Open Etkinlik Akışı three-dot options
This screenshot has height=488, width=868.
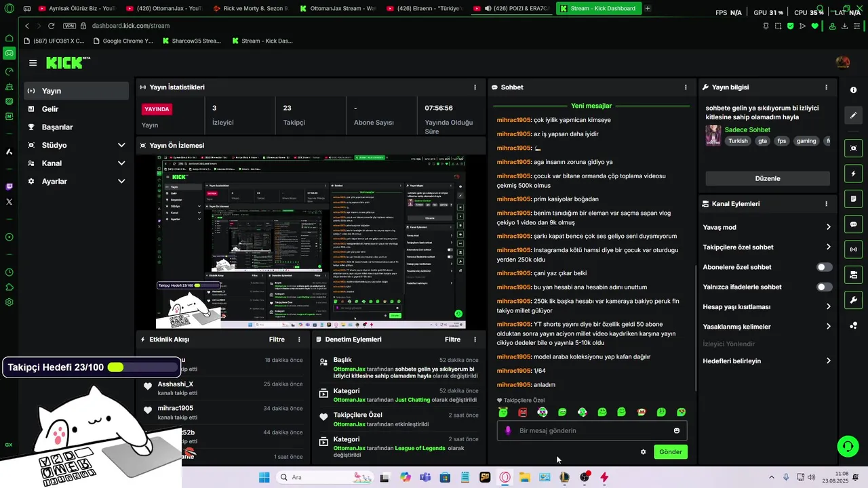pyautogui.click(x=299, y=340)
